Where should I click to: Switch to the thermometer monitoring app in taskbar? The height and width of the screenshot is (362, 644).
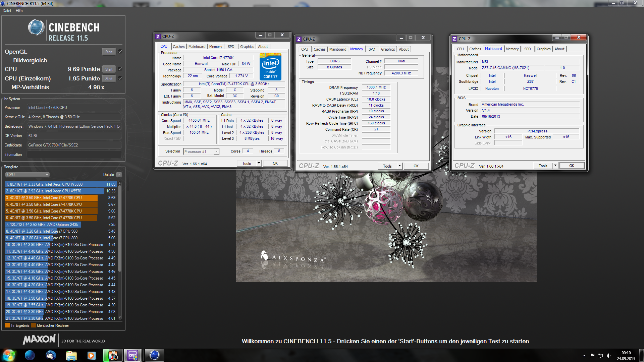coord(112,355)
